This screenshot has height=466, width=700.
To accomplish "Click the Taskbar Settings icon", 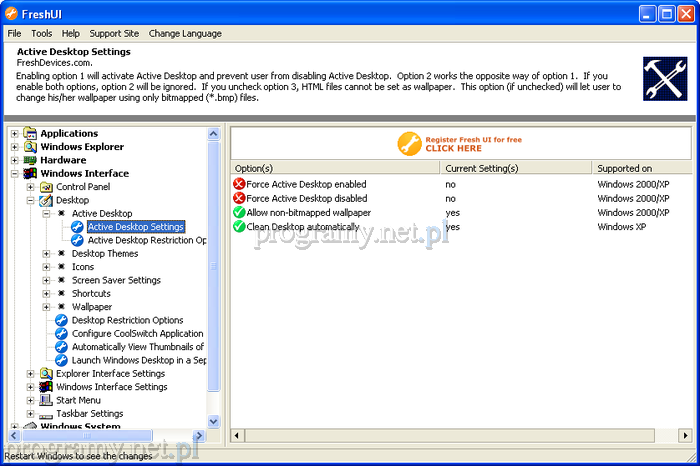I will [x=46, y=414].
